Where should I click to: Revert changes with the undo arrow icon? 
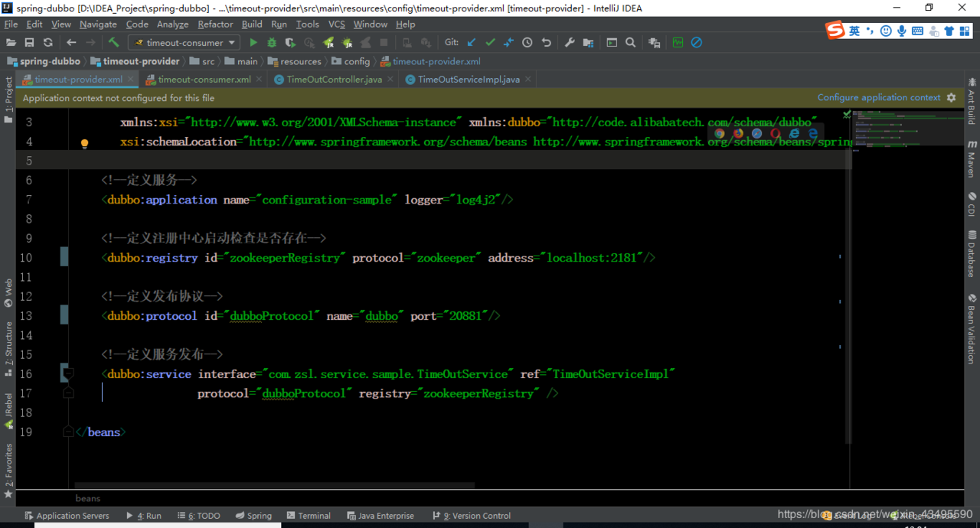pyautogui.click(x=546, y=43)
